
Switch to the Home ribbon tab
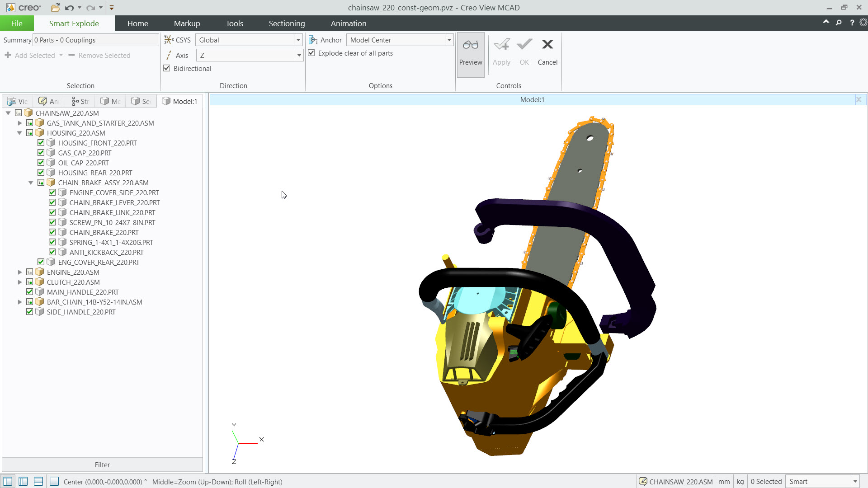[x=137, y=23]
